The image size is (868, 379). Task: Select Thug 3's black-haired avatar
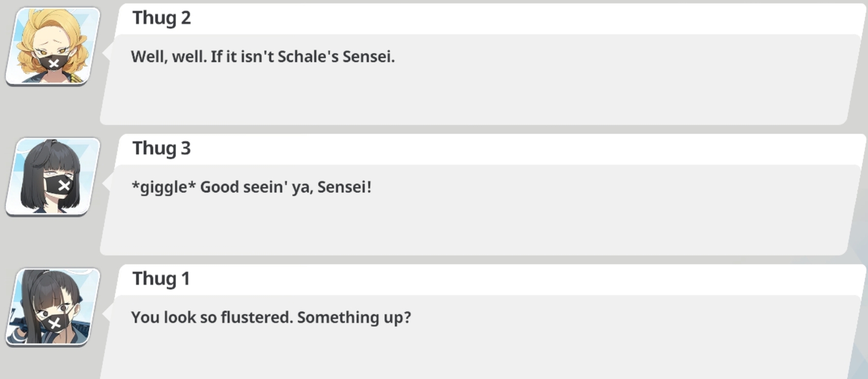(x=53, y=176)
